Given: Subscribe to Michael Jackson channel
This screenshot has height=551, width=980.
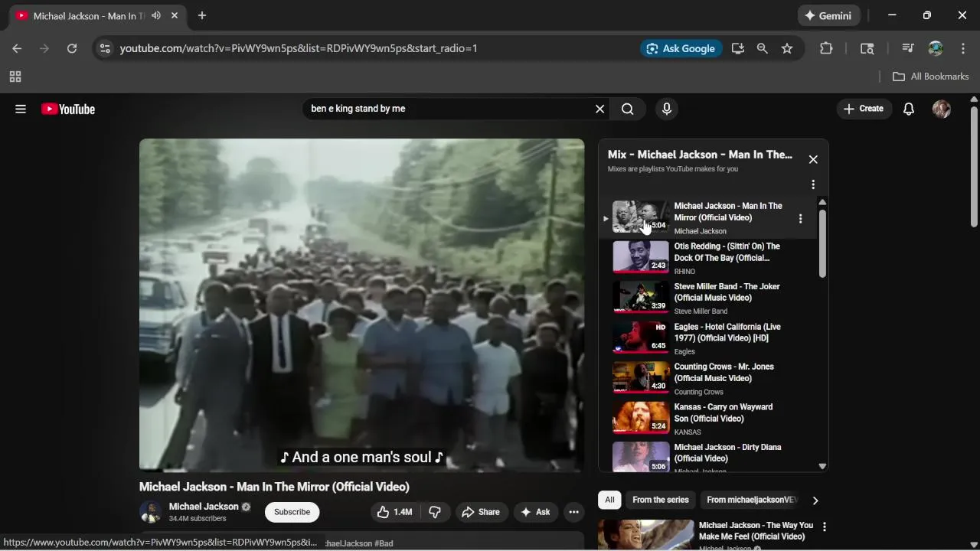Looking at the screenshot, I should coord(292,512).
